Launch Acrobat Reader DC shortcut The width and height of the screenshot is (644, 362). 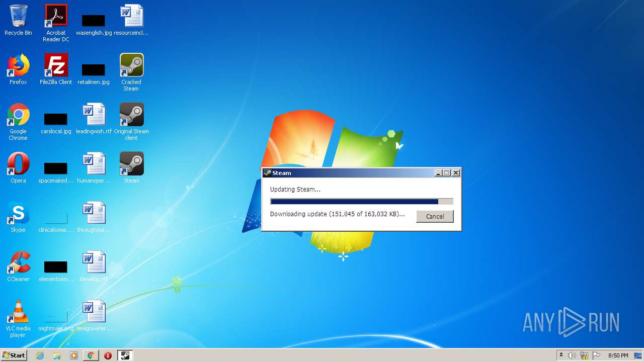(56, 23)
